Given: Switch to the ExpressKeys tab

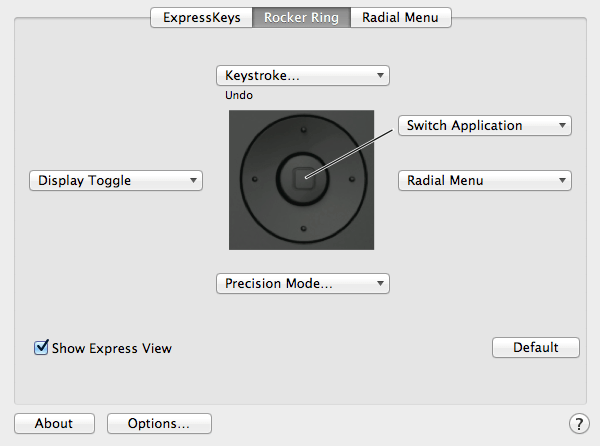Looking at the screenshot, I should click(x=202, y=18).
